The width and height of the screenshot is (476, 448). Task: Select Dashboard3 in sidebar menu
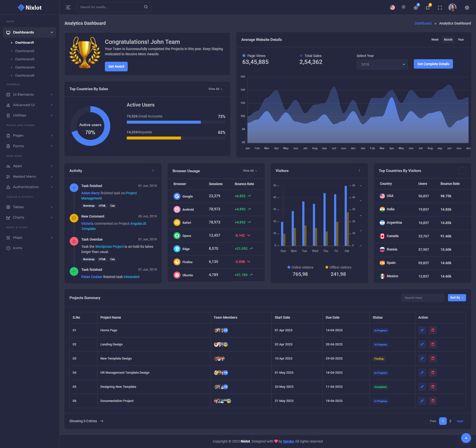(25, 59)
